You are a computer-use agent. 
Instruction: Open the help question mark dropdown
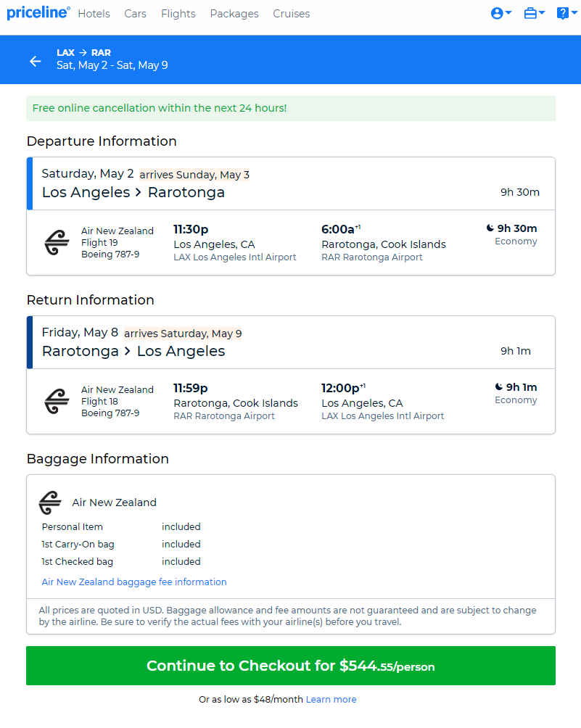coord(566,14)
